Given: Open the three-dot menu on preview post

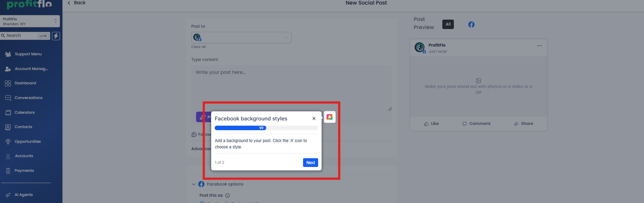Looking at the screenshot, I should tap(539, 46).
